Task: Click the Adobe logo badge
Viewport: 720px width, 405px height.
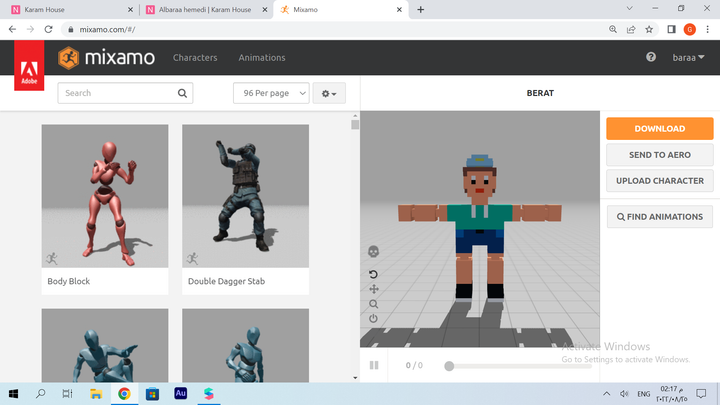Action: (x=29, y=65)
